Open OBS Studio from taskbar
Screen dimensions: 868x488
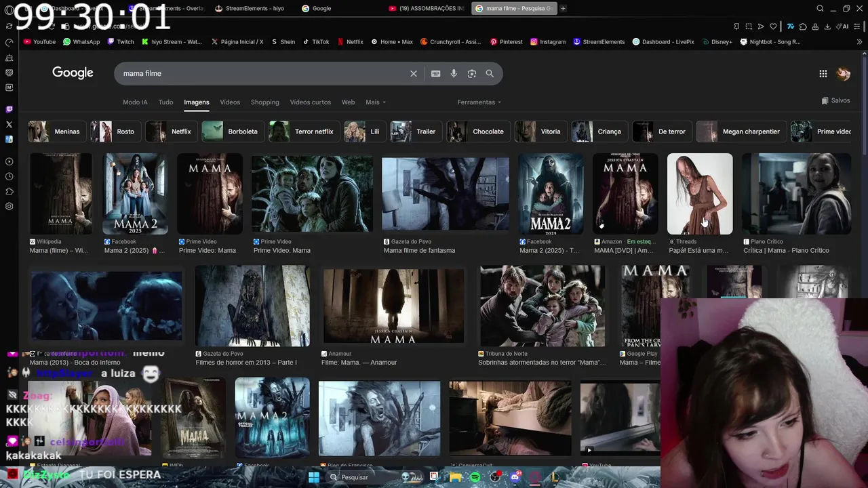tap(495, 477)
